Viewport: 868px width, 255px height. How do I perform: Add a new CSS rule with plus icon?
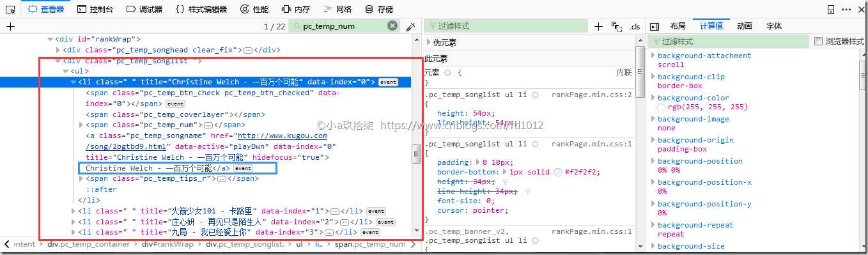click(598, 26)
